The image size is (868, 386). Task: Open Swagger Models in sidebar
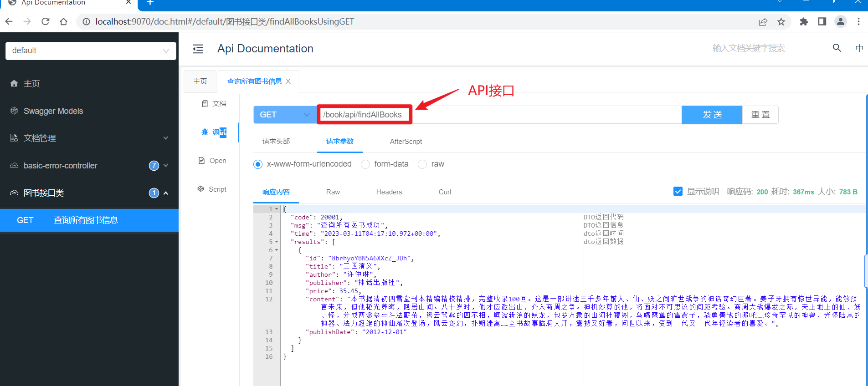pyautogui.click(x=89, y=111)
